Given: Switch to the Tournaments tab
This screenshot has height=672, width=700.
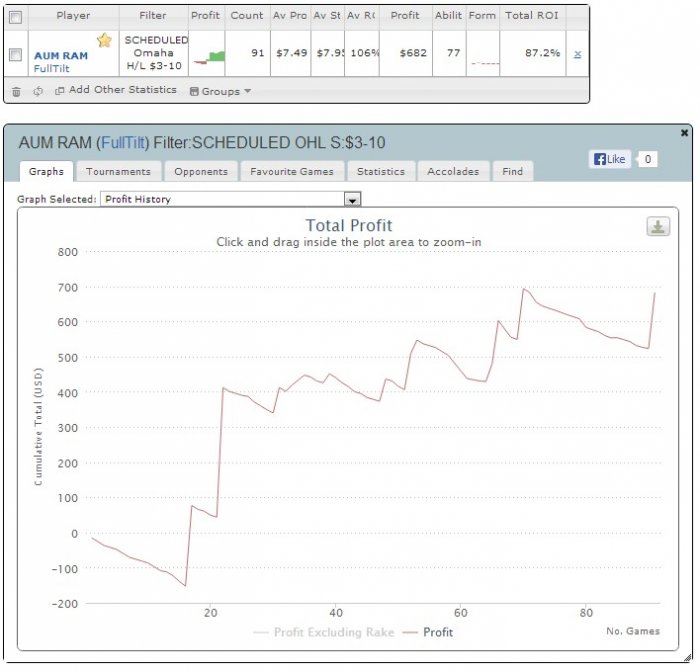Looking at the screenshot, I should point(118,172).
